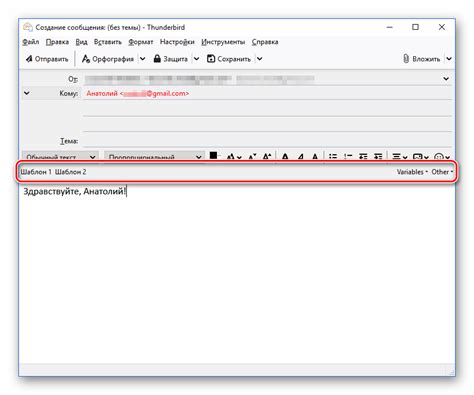Click the indent (increase indent) icon

click(x=378, y=156)
